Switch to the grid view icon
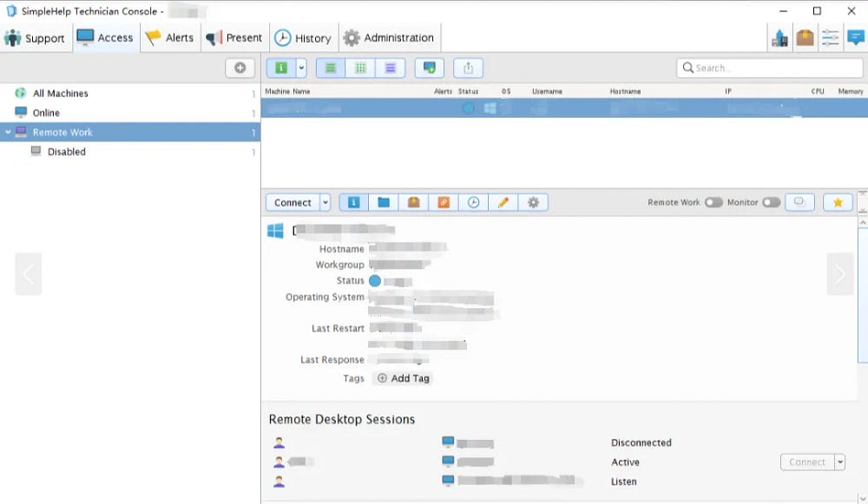Image resolution: width=868 pixels, height=504 pixels. click(x=360, y=68)
